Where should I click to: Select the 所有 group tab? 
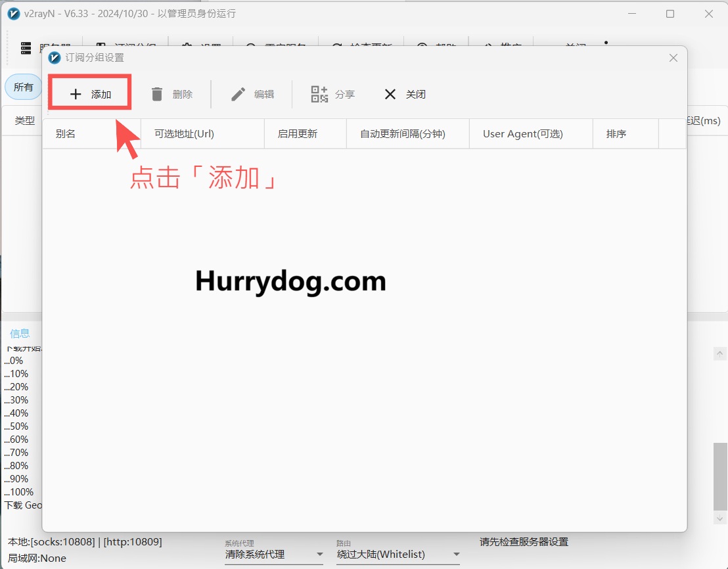(23, 87)
